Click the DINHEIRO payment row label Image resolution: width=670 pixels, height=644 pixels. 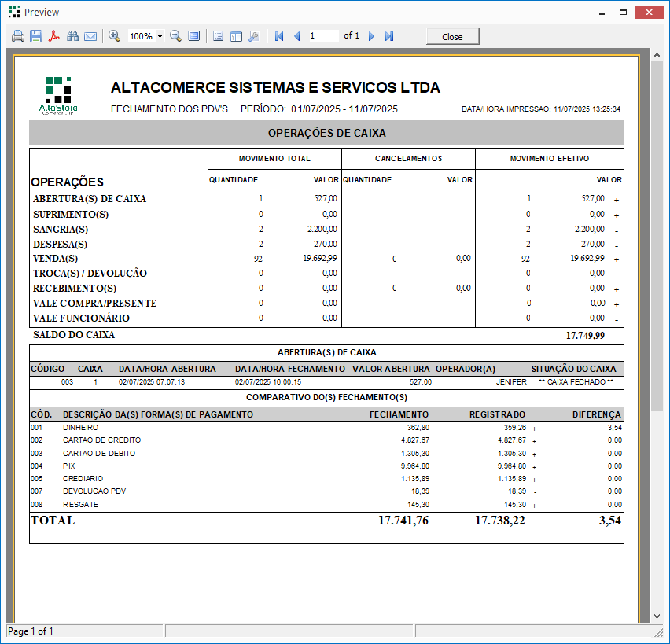coord(80,427)
